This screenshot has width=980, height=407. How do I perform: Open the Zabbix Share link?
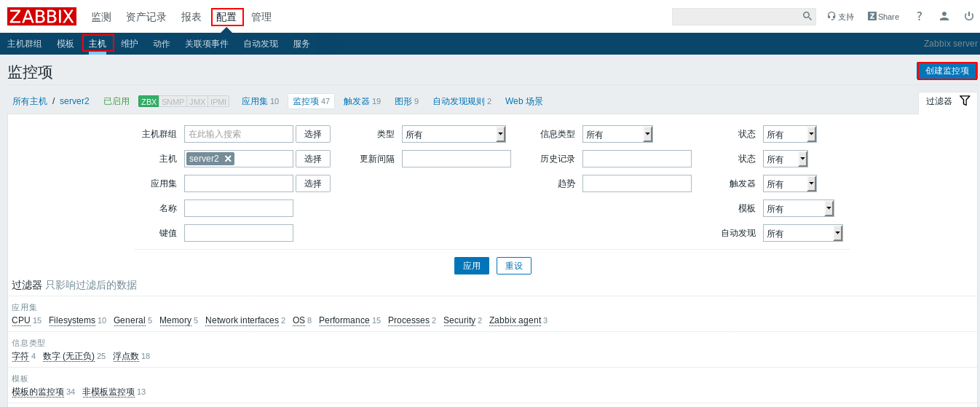(883, 16)
